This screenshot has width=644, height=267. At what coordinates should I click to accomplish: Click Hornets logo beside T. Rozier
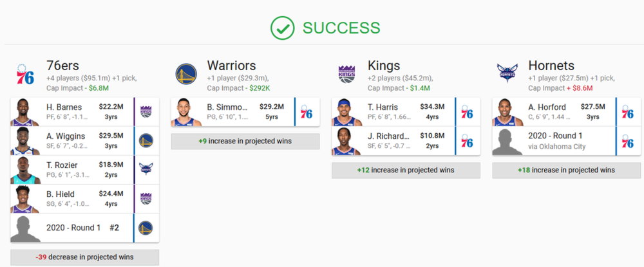pos(146,170)
